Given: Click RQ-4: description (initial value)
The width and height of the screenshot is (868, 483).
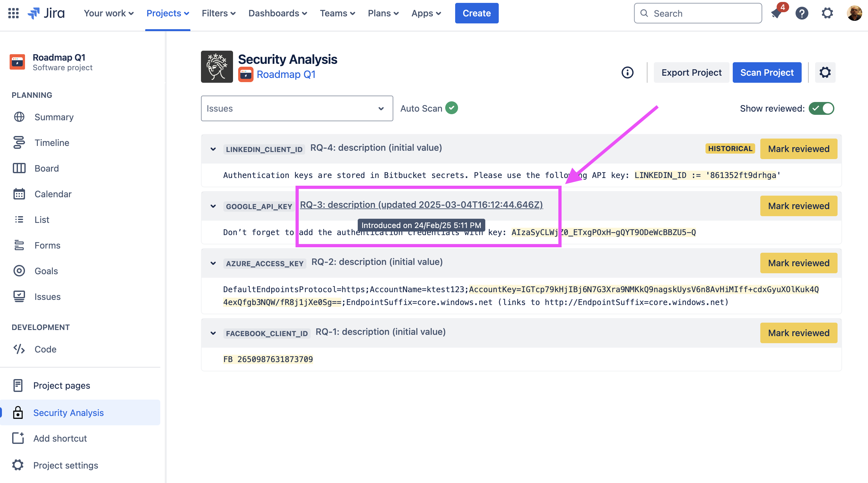Looking at the screenshot, I should (x=376, y=148).
